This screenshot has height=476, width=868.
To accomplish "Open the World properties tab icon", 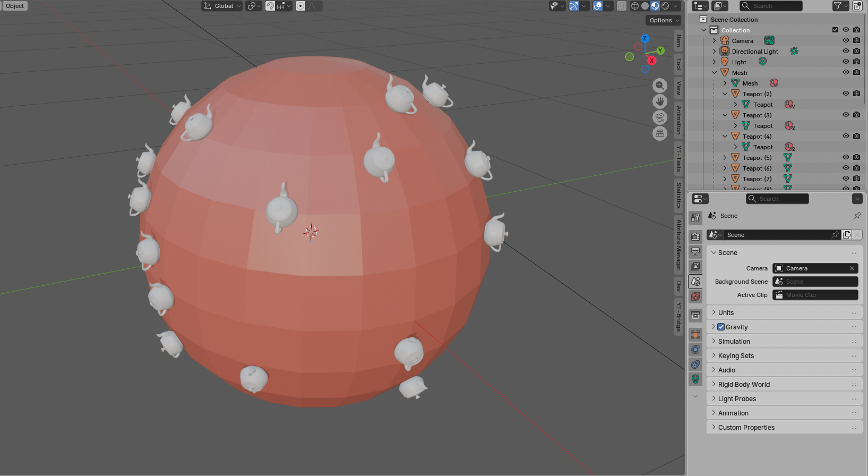I will pos(695,296).
